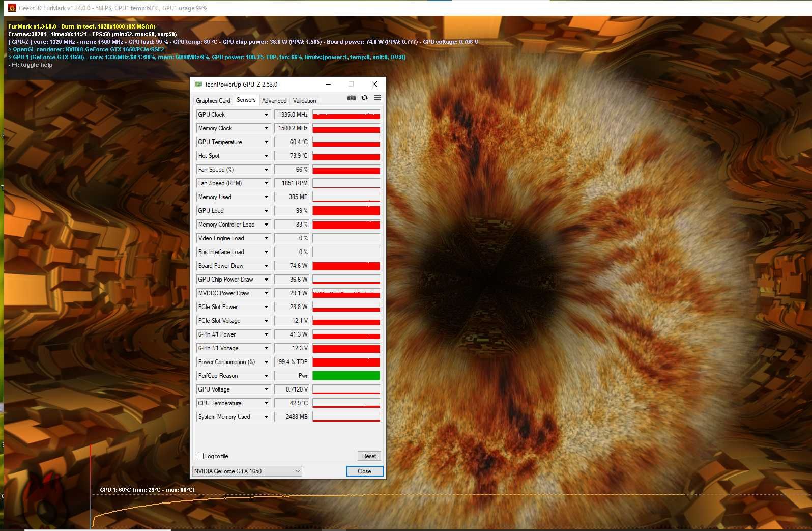Click the GPU Clock value 1335.0 MHz
The height and width of the screenshot is (531, 812).
click(292, 115)
